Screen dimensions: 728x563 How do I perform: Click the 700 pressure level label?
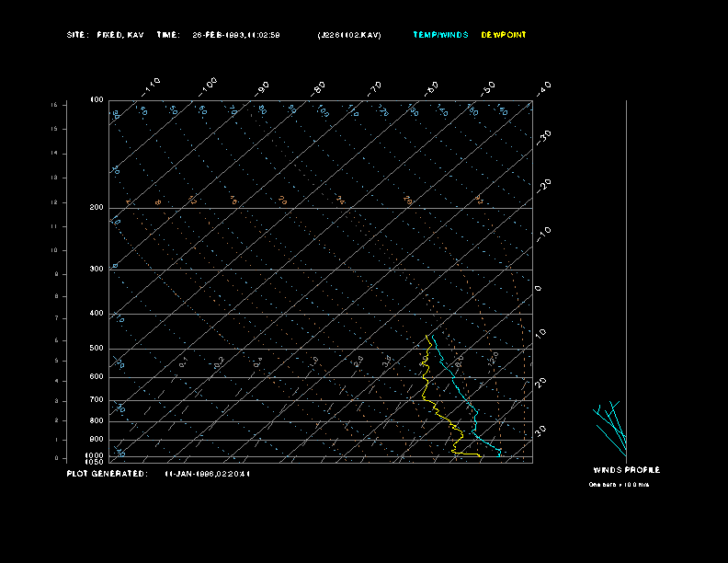tap(97, 399)
